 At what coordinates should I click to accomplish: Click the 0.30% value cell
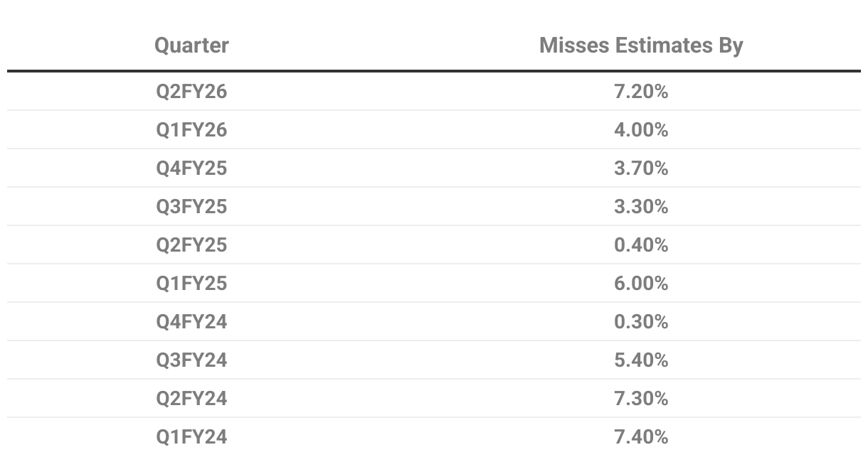tap(641, 322)
